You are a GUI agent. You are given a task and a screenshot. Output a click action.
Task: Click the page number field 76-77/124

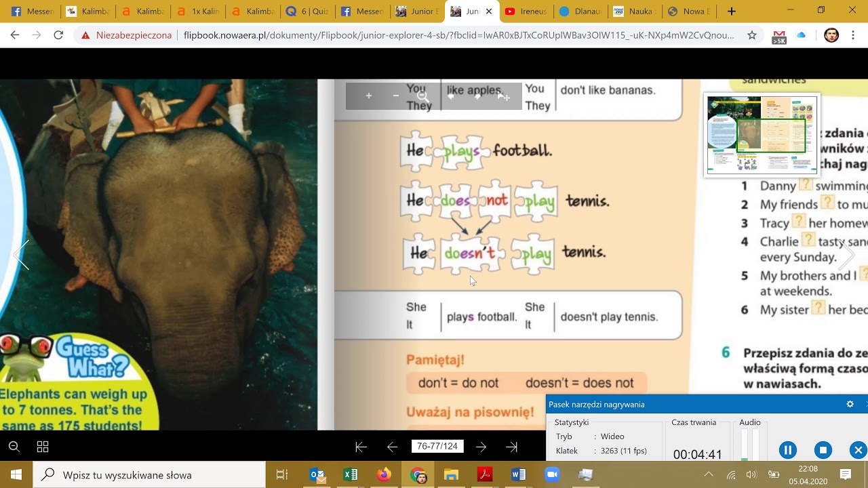click(x=437, y=446)
